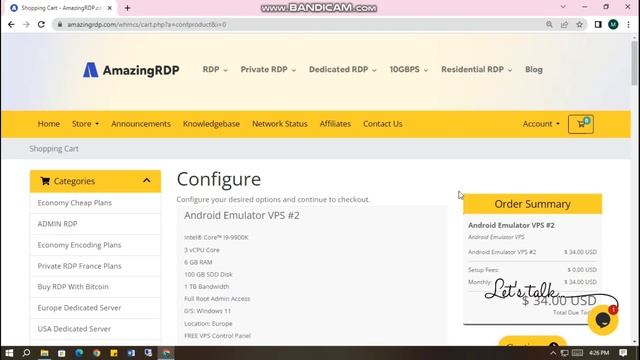Launch Microsoft Edge from taskbar
The image size is (640, 360).
pyautogui.click(x=79, y=353)
